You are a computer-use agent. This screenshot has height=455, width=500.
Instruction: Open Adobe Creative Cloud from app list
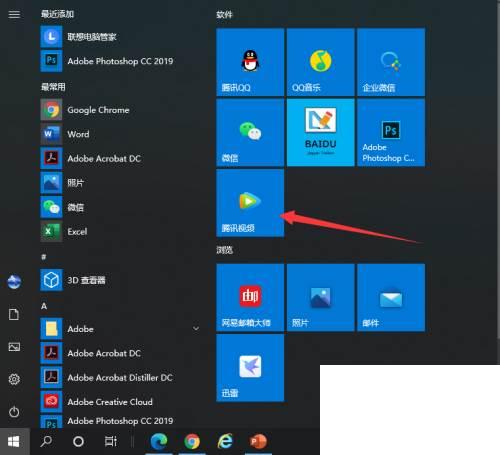pyautogui.click(x=121, y=402)
